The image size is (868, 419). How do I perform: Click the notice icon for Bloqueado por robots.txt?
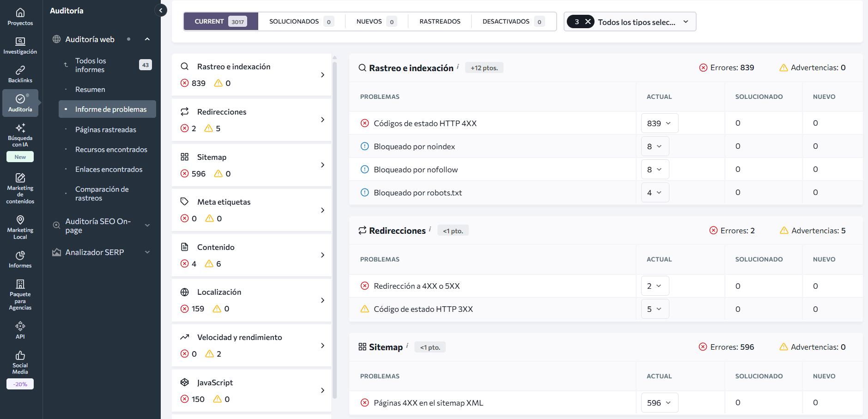coord(364,193)
